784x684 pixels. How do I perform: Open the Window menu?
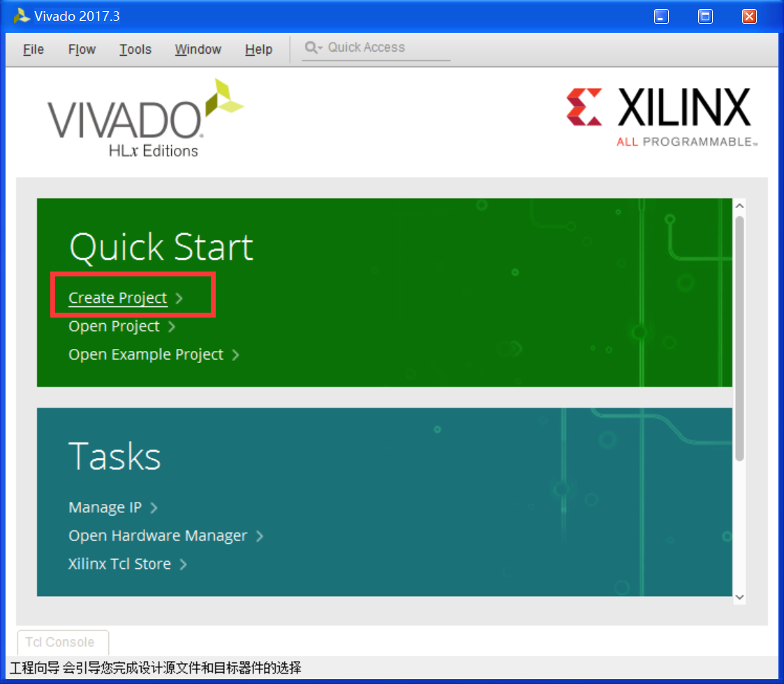[x=198, y=50]
